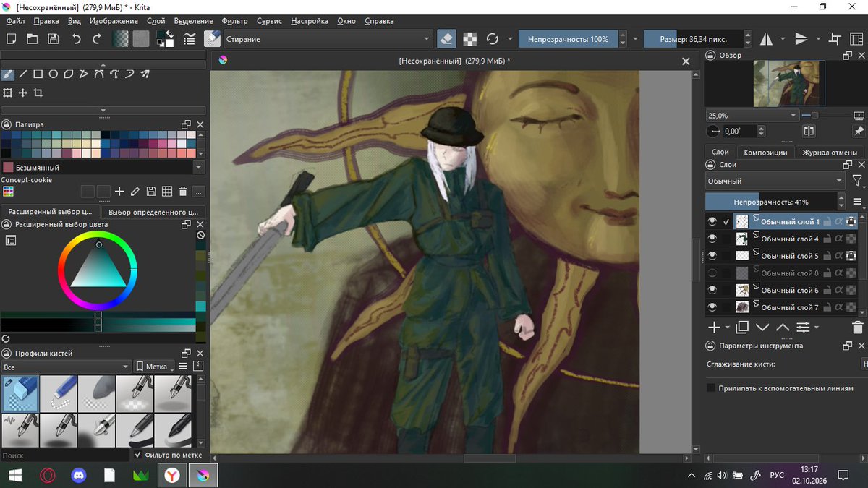Screen dimensions: 868x488
Task: Click the brush preset search field Поиск
Action: (66, 455)
